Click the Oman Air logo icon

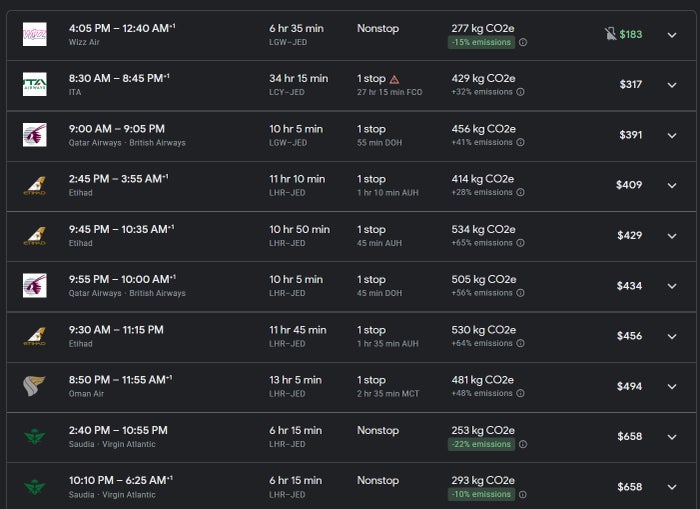[35, 386]
